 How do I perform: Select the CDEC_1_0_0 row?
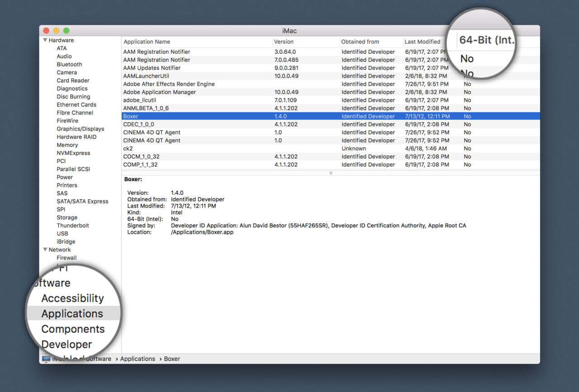point(331,124)
